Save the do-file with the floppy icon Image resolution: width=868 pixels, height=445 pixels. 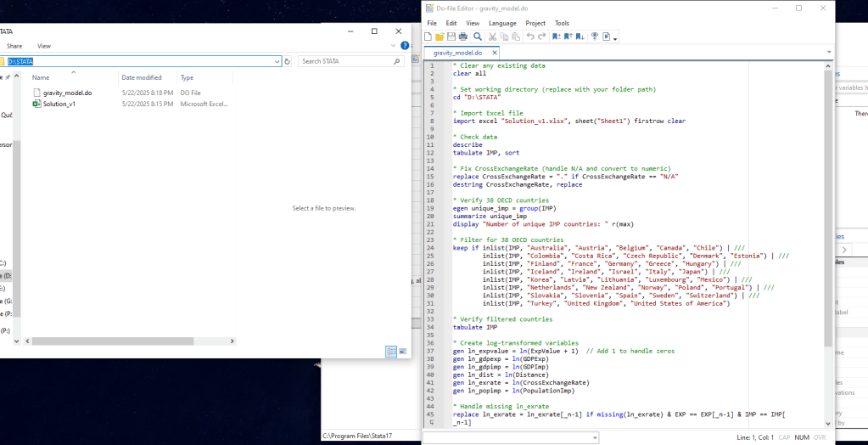coord(451,37)
